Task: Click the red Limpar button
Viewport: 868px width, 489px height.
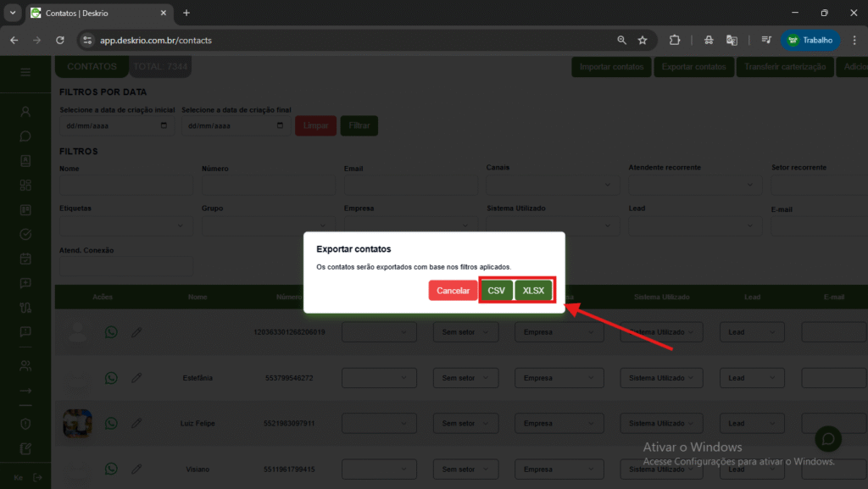Action: (x=315, y=125)
